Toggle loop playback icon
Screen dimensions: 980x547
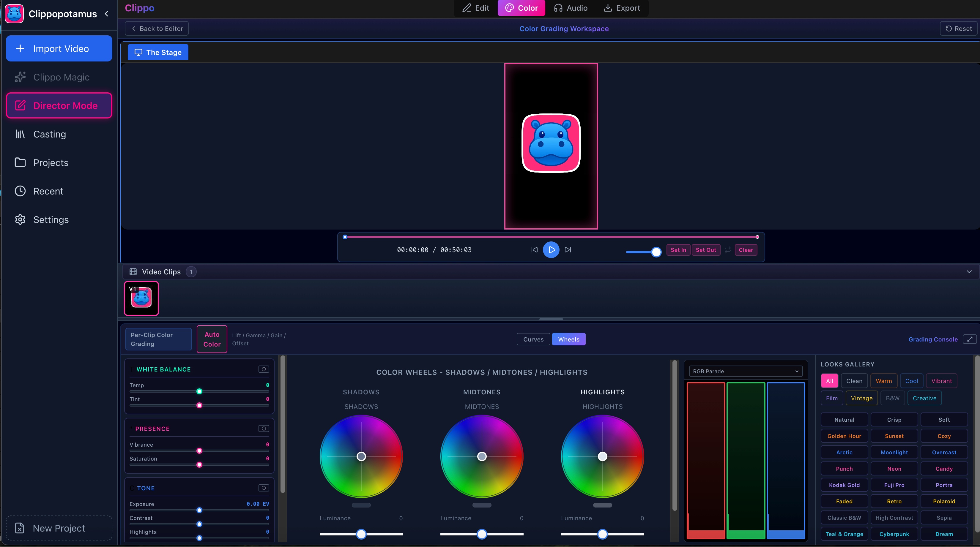(728, 250)
